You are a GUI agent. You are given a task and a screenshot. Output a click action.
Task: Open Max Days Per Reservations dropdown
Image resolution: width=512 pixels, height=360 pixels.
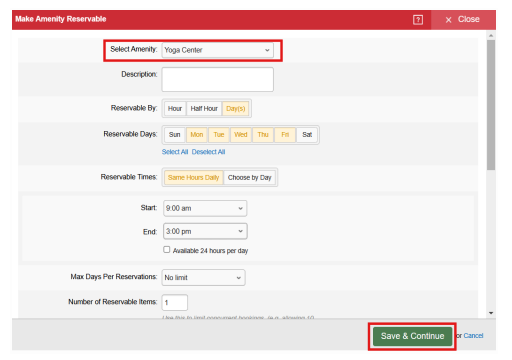click(x=203, y=278)
